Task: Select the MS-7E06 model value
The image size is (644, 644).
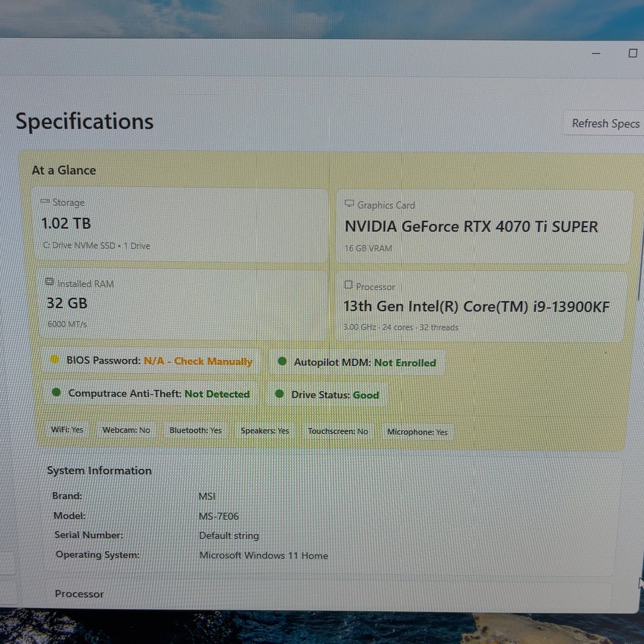Action: point(219,516)
